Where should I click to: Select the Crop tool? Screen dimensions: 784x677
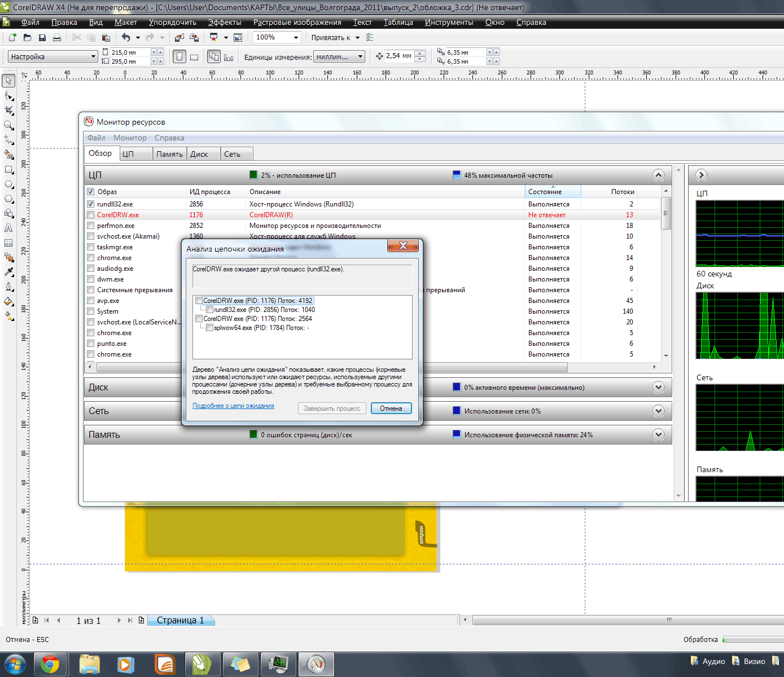coord(8,110)
